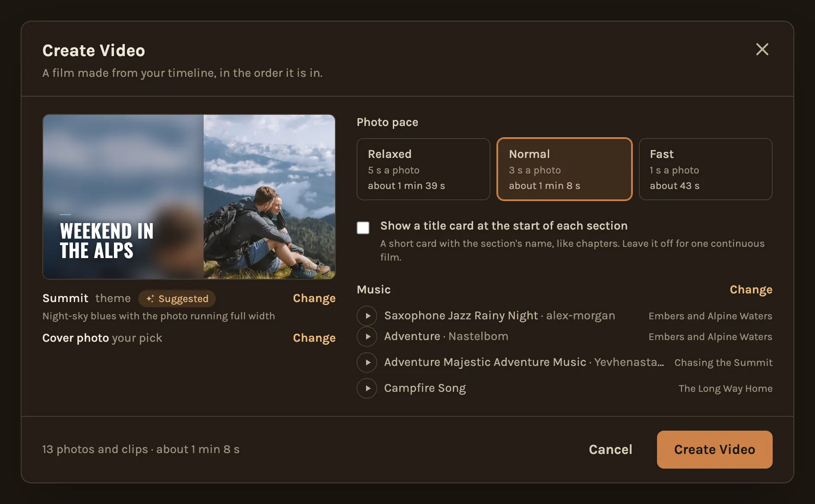Click the Embers and Alpine Waters label beside Saxophone Jazz
This screenshot has width=815, height=504.
(x=711, y=316)
